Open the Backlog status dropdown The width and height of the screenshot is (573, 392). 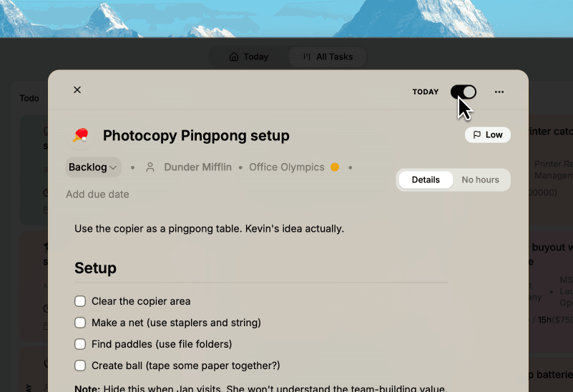click(93, 167)
